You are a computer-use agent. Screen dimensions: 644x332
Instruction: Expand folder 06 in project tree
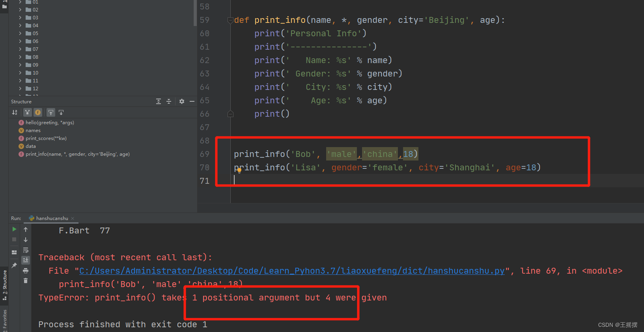20,41
